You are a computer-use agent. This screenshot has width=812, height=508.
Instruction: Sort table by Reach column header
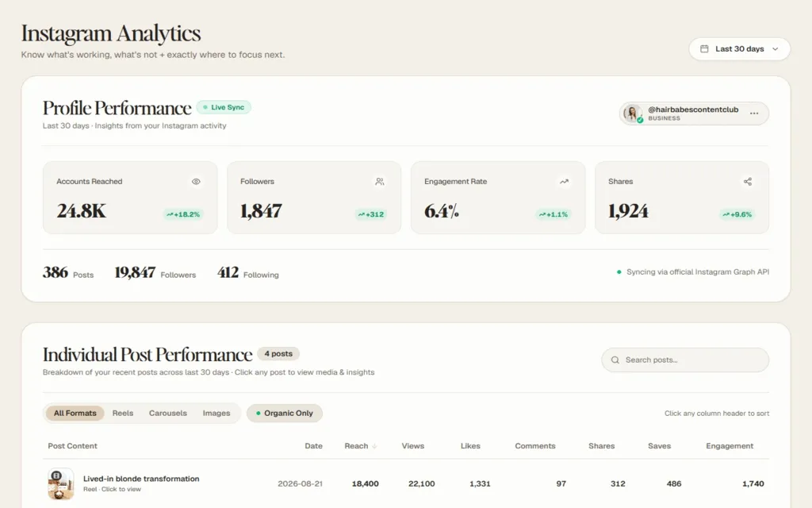pyautogui.click(x=356, y=446)
